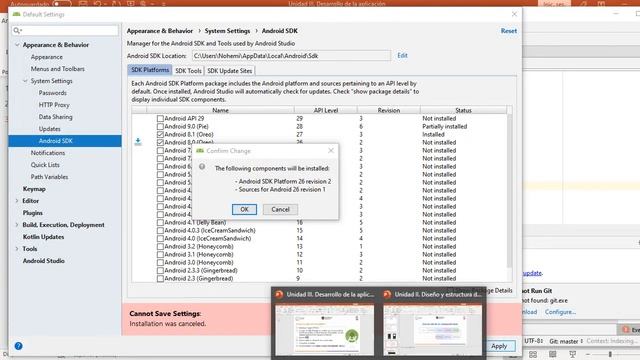Click the search magnifier icon in settings

coord(17,31)
